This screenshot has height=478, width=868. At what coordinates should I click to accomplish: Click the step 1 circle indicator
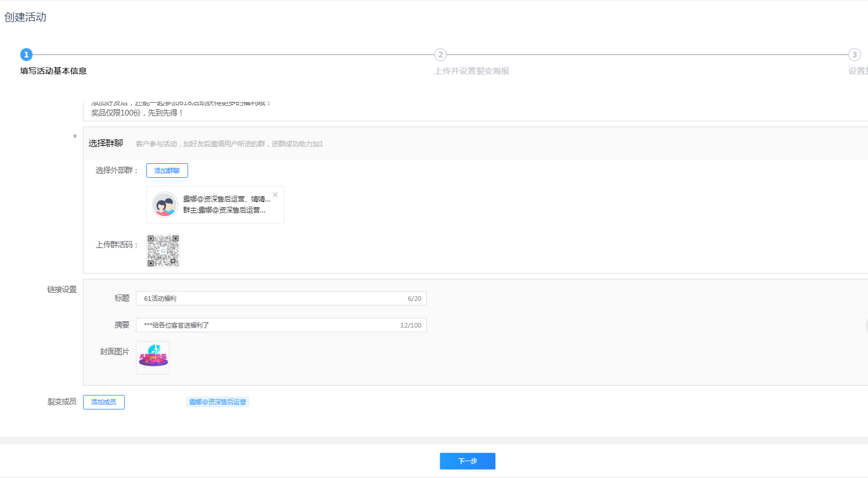[26, 55]
